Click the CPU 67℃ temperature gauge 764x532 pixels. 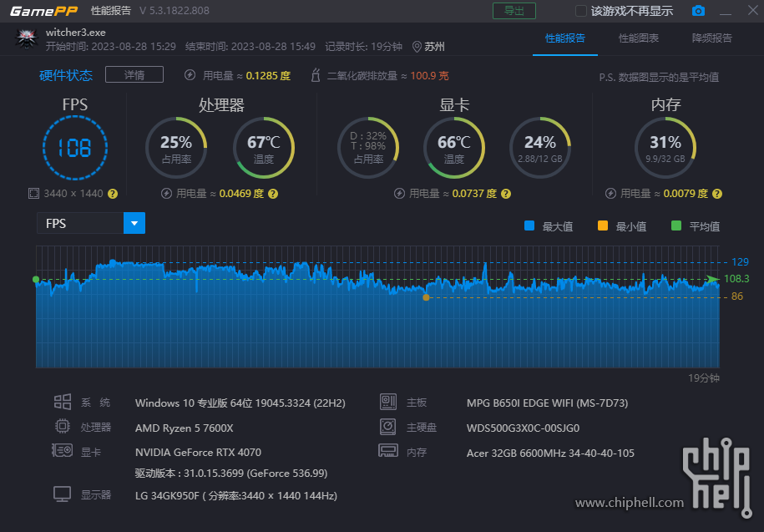(264, 148)
